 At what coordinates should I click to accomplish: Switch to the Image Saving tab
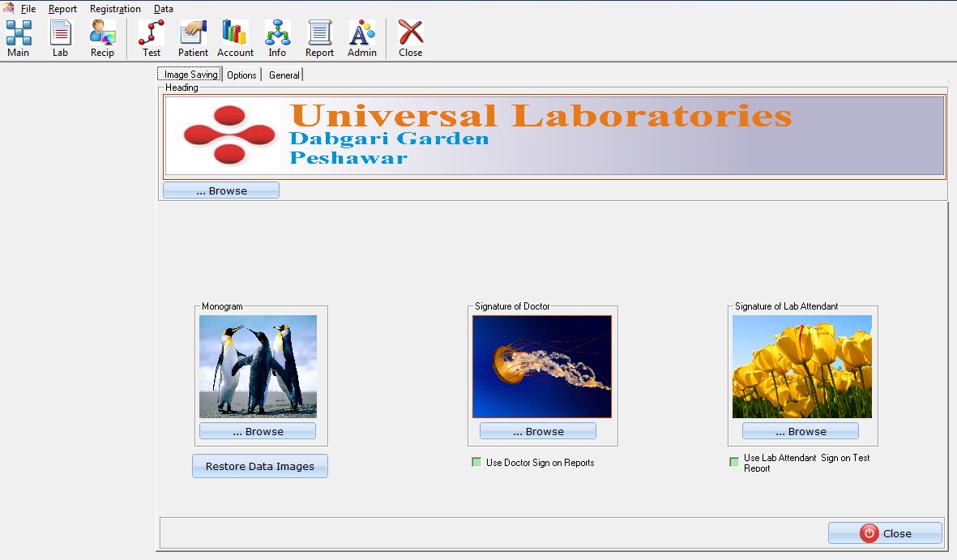coord(190,75)
